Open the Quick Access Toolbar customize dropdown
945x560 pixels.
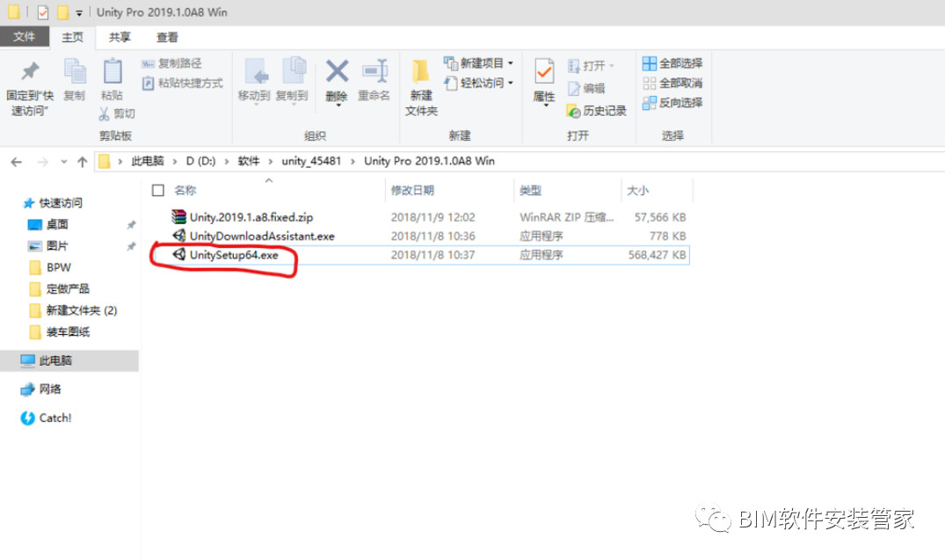point(79,12)
